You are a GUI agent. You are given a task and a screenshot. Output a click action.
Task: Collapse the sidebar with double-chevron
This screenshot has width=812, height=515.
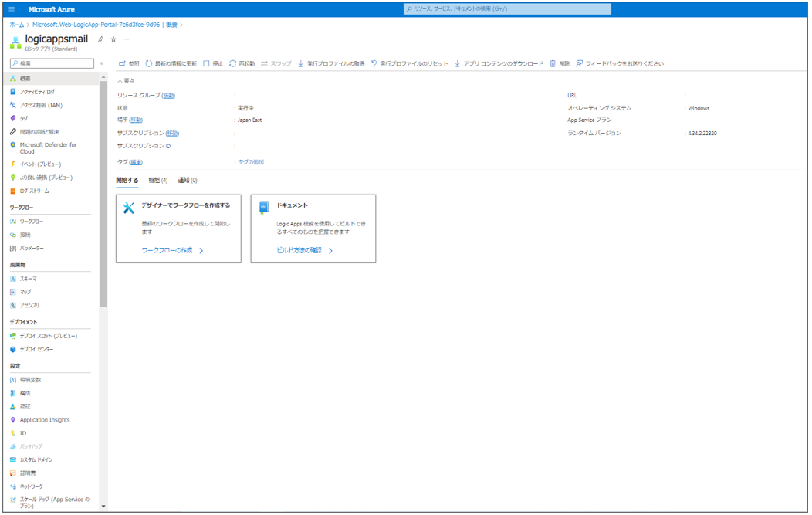[102, 64]
